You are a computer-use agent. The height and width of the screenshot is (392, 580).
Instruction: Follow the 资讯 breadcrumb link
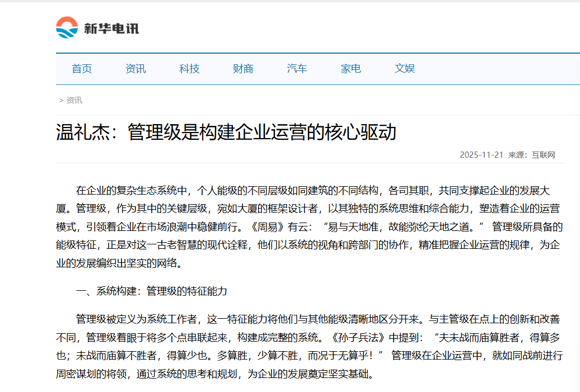74,100
